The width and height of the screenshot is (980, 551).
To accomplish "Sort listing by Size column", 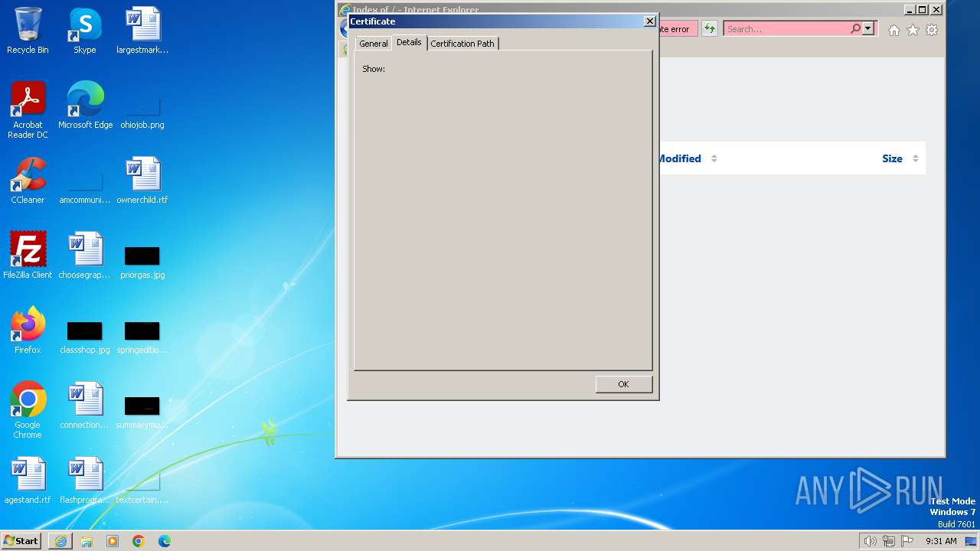I will click(892, 158).
